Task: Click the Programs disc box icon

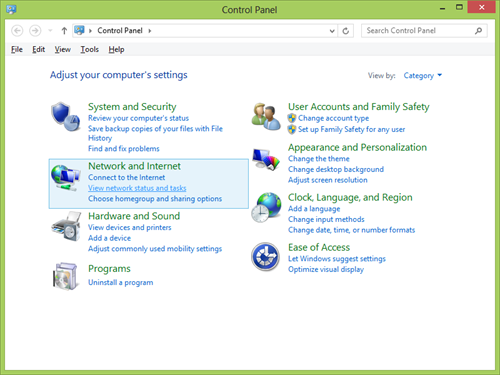Action: pos(65,276)
